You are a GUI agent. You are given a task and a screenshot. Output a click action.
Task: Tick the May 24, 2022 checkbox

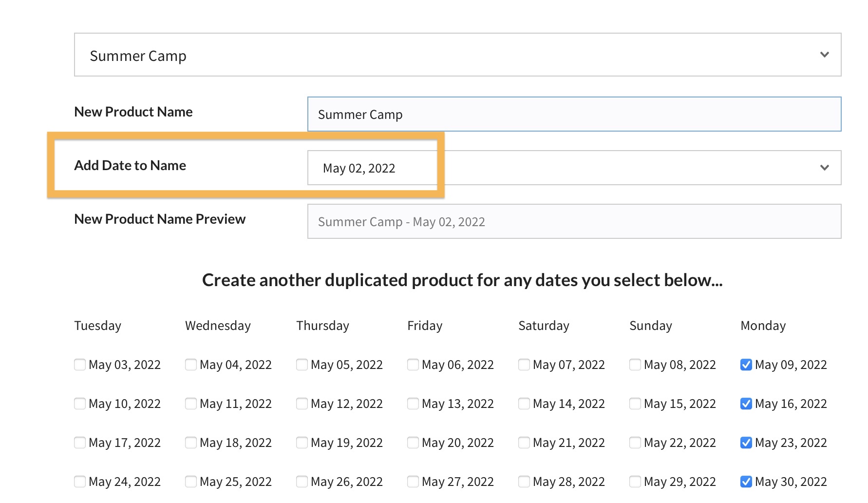[80, 482]
